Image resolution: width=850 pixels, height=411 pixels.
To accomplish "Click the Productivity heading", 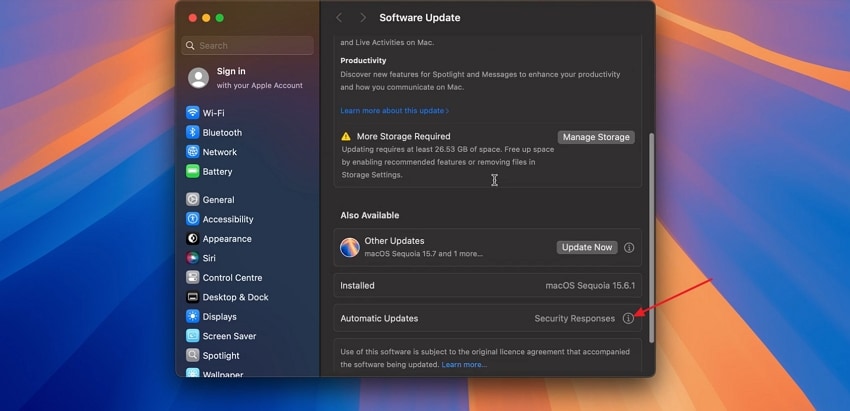I will (x=363, y=61).
